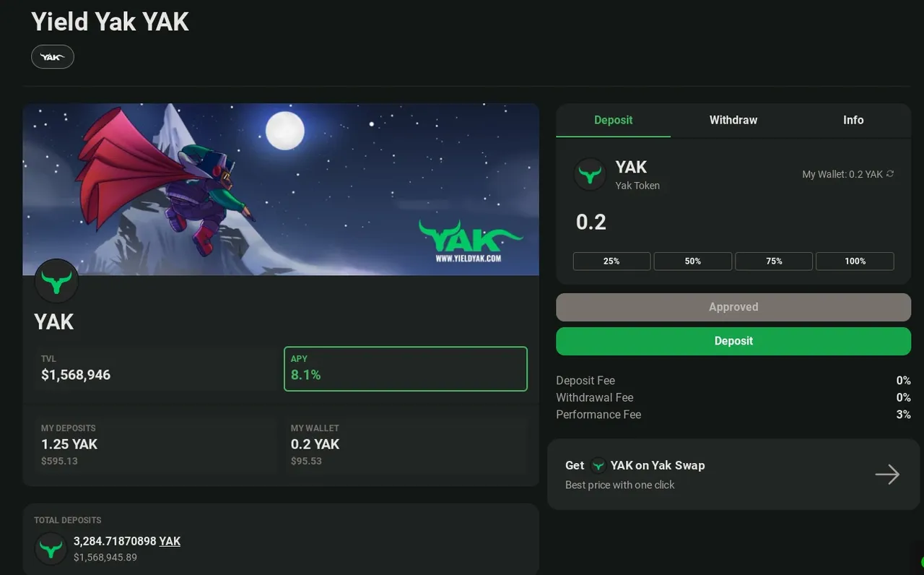Click the Yield Yak YAK page title
This screenshot has width=924, height=575.
click(110, 22)
